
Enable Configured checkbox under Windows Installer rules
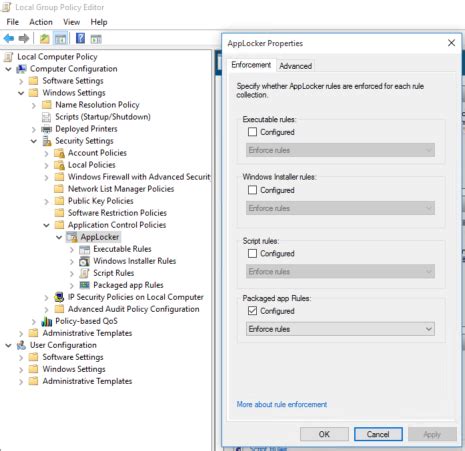pyautogui.click(x=252, y=190)
